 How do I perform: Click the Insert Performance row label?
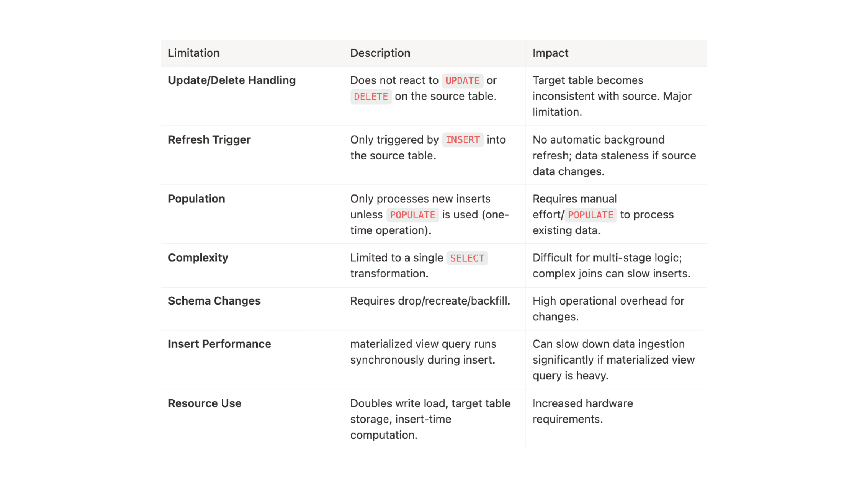coord(219,344)
